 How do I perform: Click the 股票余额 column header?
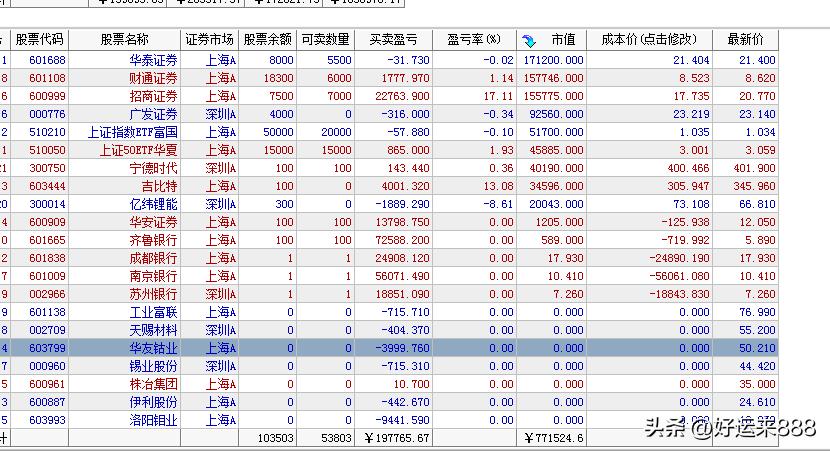[267, 40]
